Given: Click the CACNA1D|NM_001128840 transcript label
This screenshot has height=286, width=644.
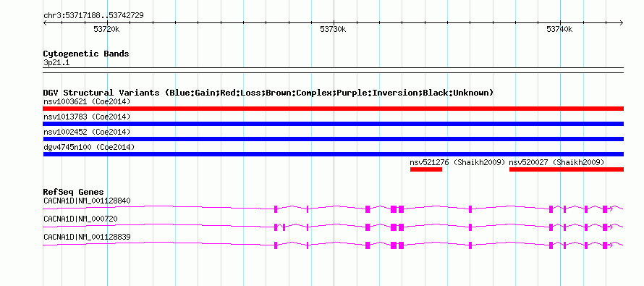Looking at the screenshot, I should point(87,201).
